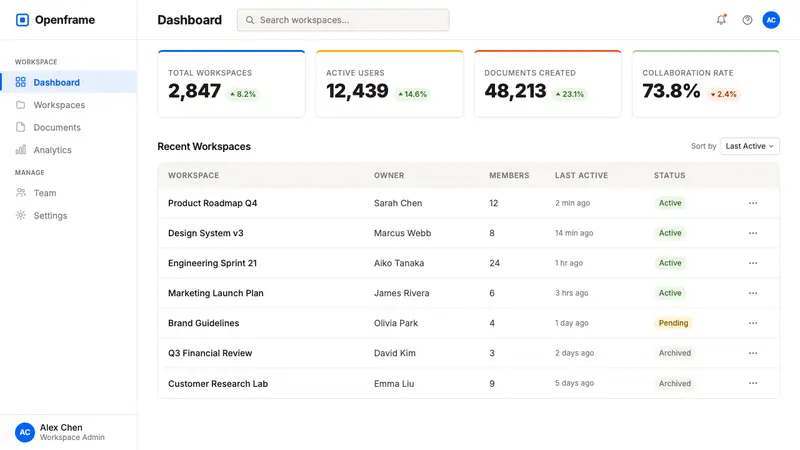
Task: Click the Last Active column header
Action: tap(582, 175)
